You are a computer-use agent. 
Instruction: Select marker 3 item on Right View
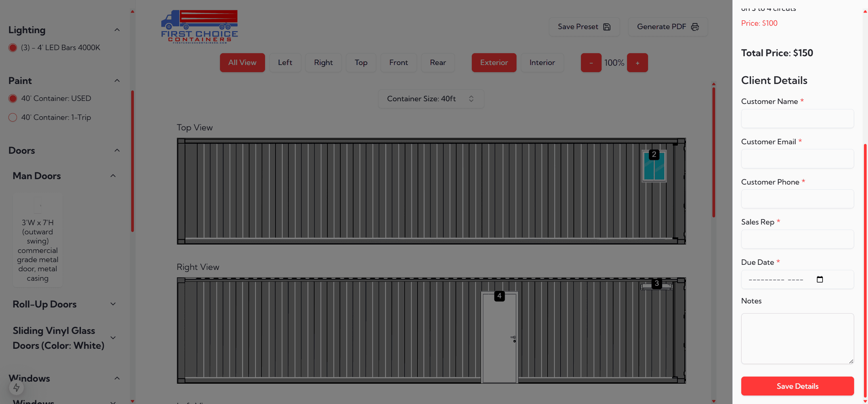pyautogui.click(x=656, y=286)
